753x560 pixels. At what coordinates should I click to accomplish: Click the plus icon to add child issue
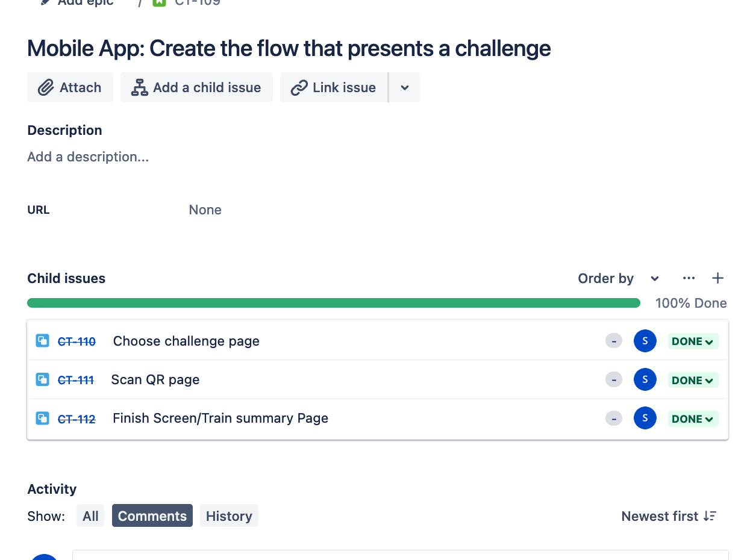717,278
